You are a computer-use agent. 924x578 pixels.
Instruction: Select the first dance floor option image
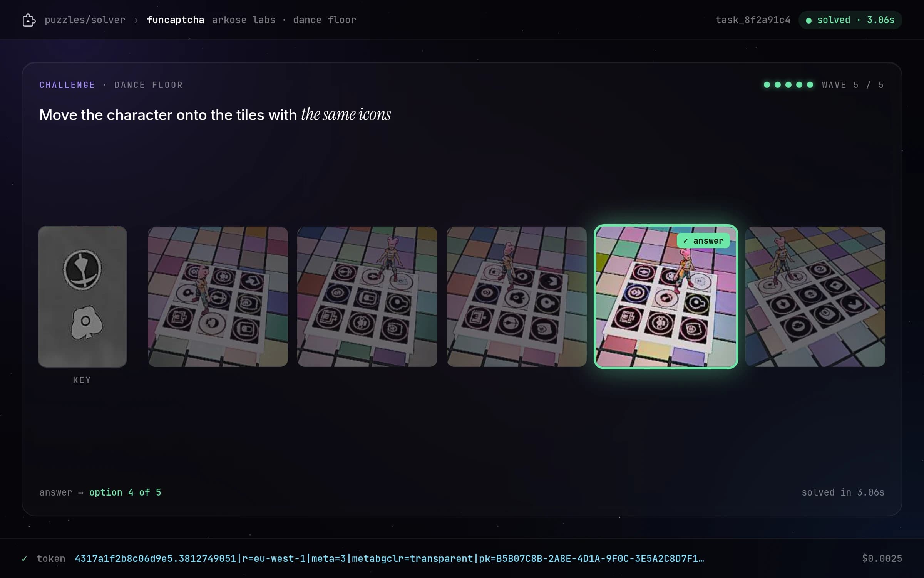tap(218, 297)
